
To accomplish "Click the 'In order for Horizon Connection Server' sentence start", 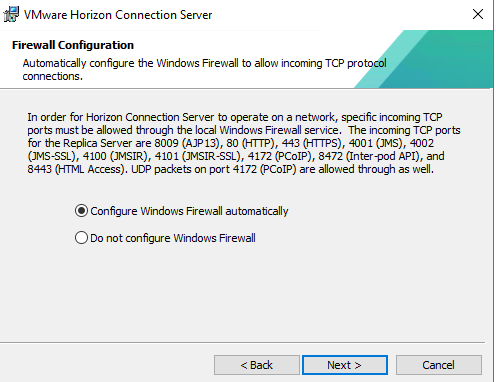I will tap(121, 117).
